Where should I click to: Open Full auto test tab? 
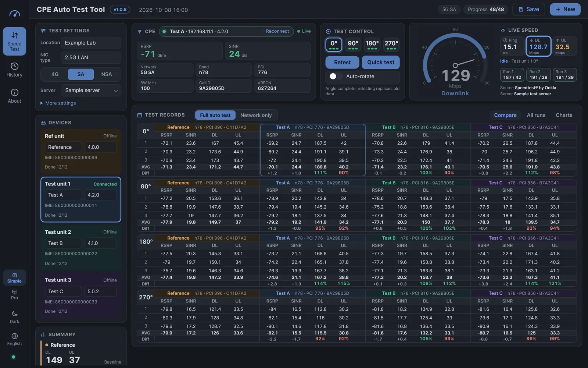pos(215,115)
